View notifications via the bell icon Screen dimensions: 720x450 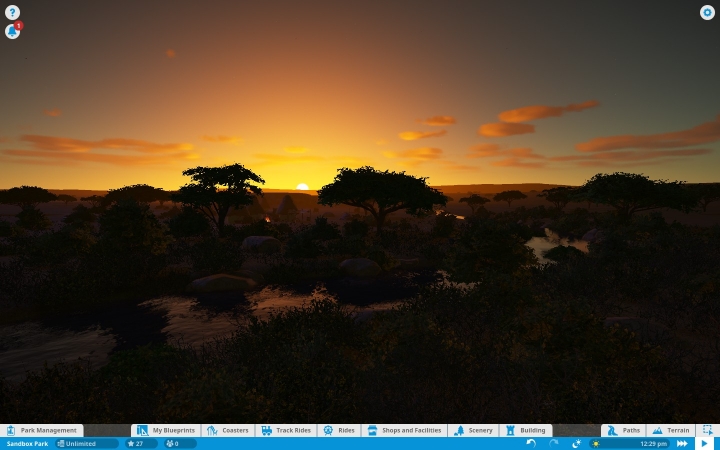[12, 31]
